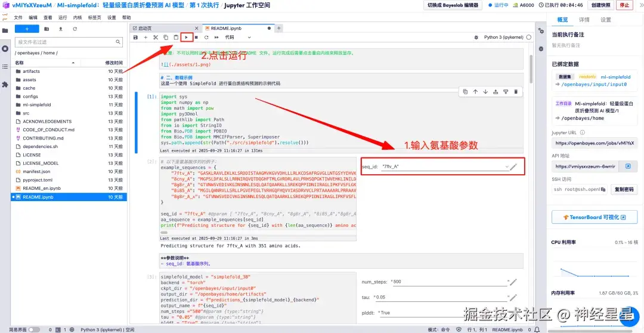Switch to the 详情 tab
The width and height of the screenshot is (644, 333).
584,20
